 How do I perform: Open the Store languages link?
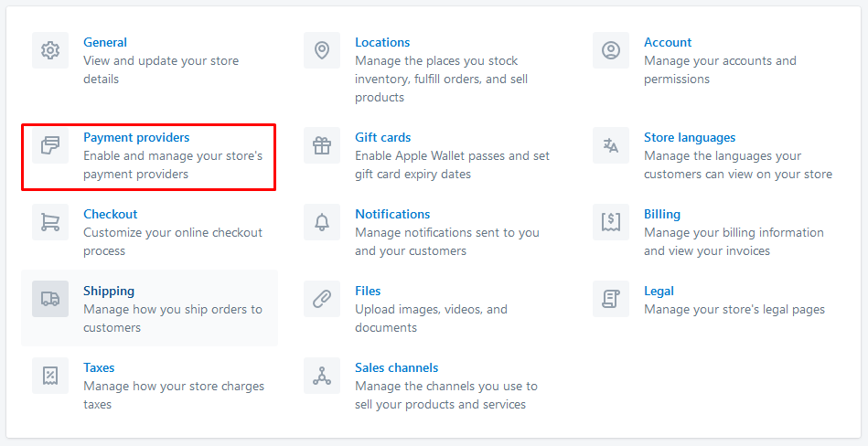point(690,137)
